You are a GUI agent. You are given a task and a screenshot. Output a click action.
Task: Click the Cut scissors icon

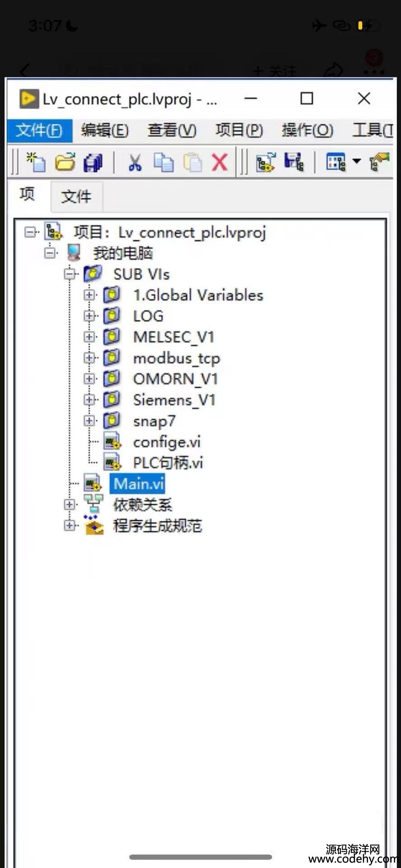pyautogui.click(x=135, y=163)
